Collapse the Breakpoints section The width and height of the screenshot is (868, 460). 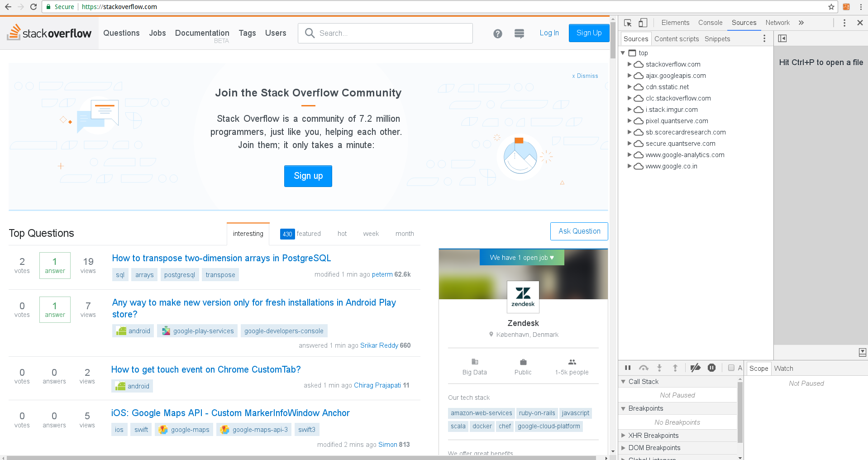point(624,408)
